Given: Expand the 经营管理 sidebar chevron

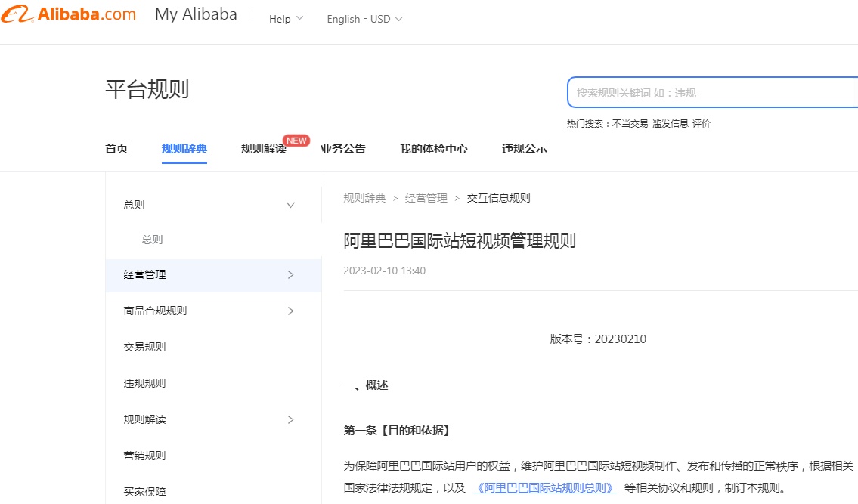Looking at the screenshot, I should click(290, 275).
